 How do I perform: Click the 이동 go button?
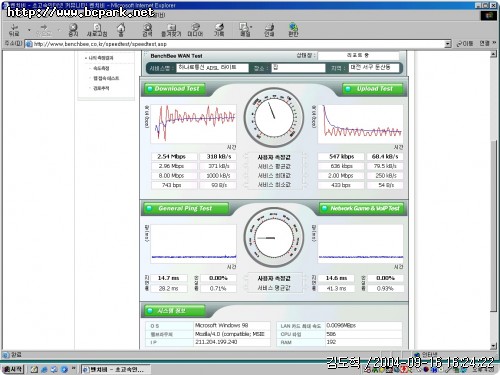tap(465, 44)
